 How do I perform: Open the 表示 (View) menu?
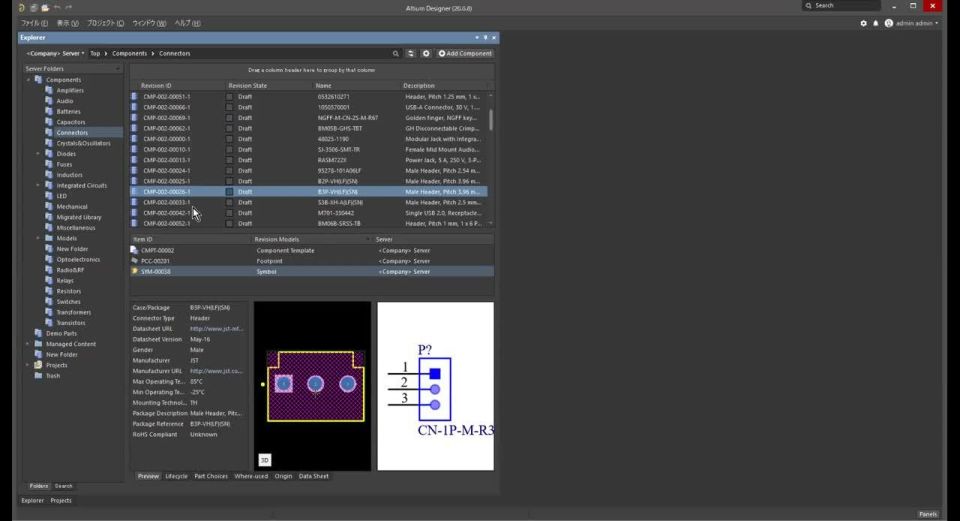click(67, 23)
